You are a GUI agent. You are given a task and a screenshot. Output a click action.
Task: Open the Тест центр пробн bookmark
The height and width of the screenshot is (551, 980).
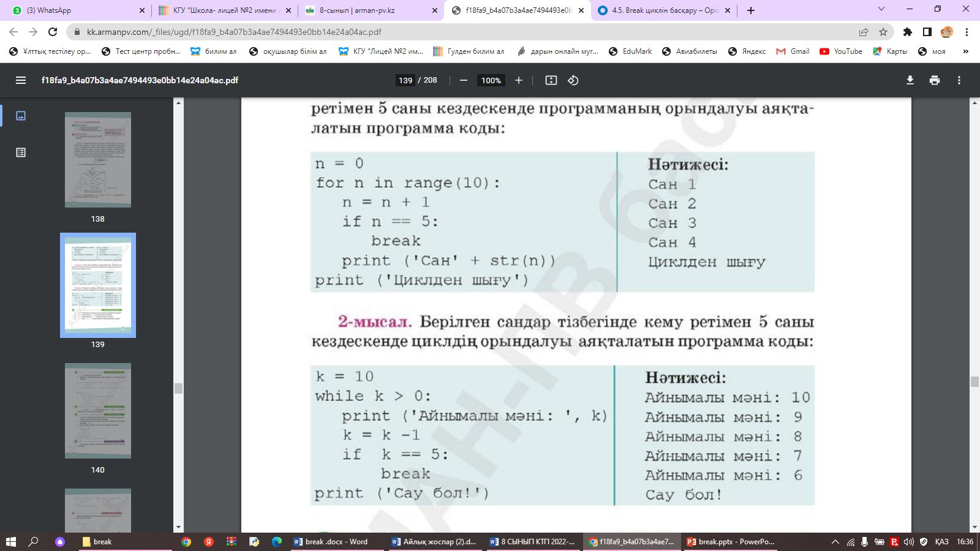pyautogui.click(x=141, y=51)
